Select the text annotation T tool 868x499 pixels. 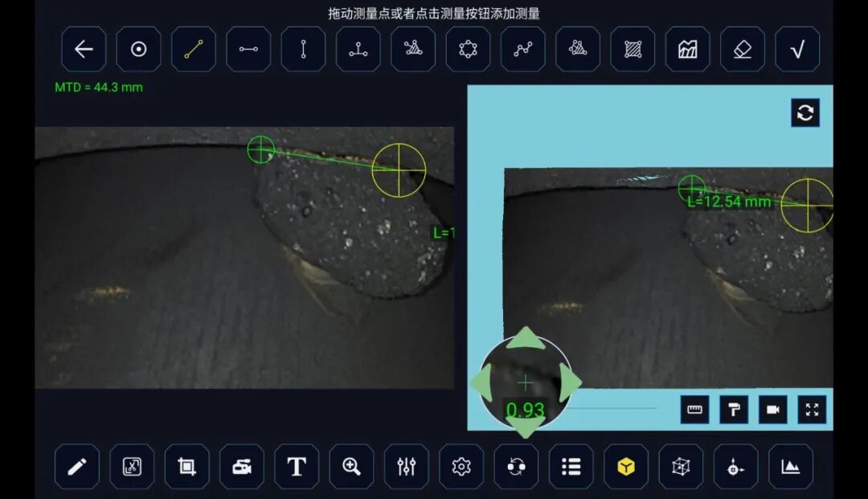(x=296, y=466)
